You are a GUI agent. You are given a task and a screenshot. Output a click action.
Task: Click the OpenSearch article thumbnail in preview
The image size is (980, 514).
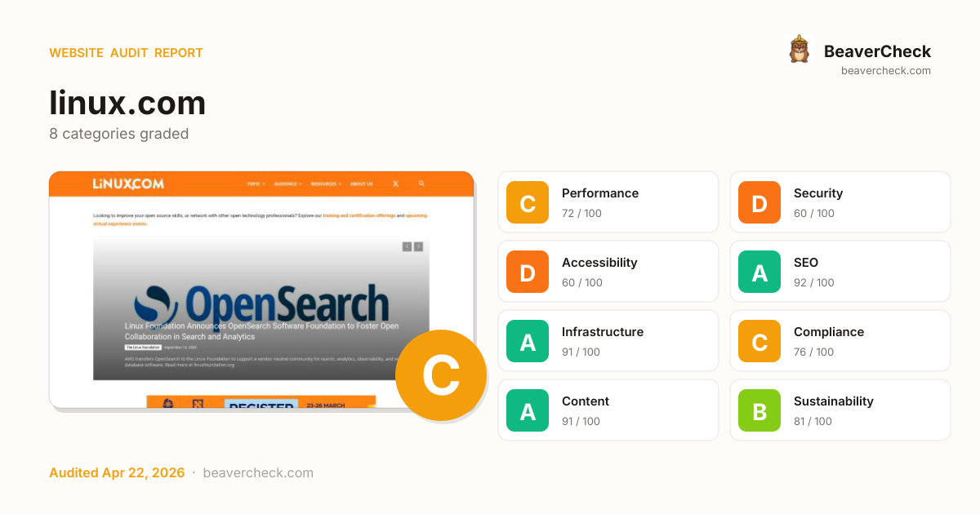(261, 309)
